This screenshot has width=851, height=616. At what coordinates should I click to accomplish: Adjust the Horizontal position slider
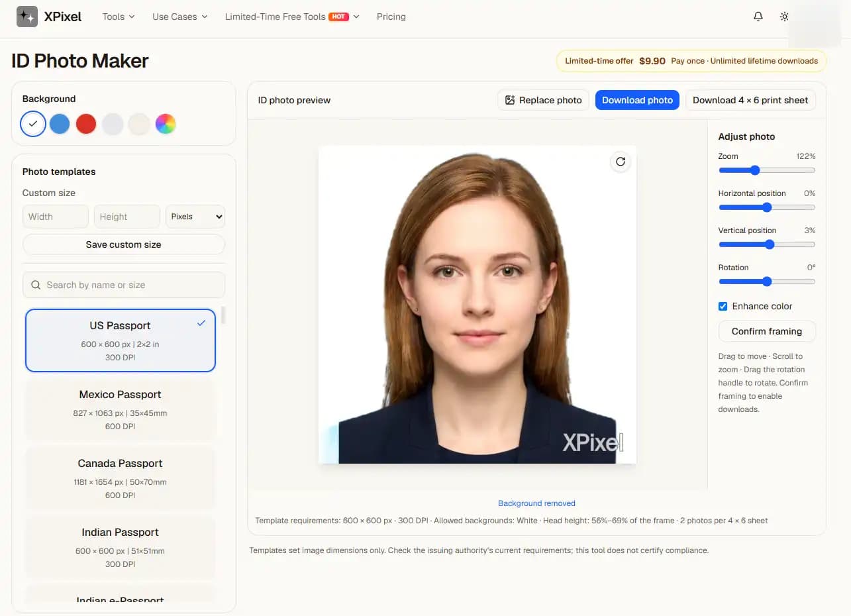point(767,207)
